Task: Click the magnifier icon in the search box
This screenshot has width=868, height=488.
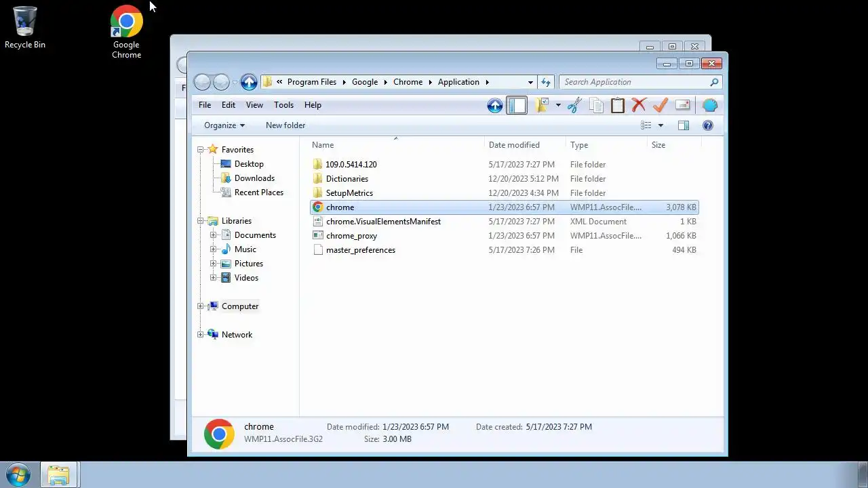Action: (x=714, y=82)
